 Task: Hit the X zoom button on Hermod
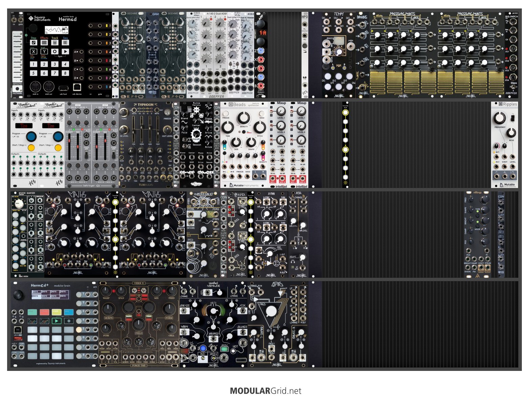coord(34,52)
